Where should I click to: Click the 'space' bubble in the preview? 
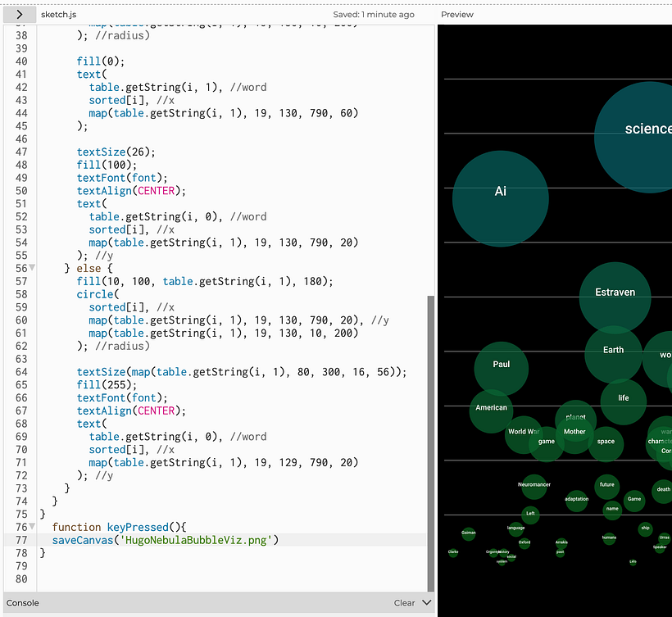[x=606, y=444]
